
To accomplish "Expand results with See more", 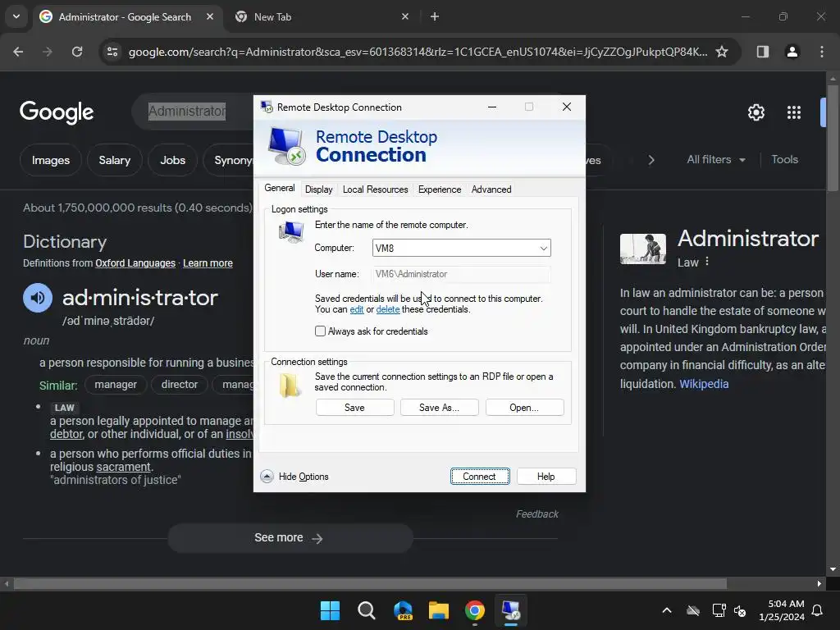I will click(290, 538).
